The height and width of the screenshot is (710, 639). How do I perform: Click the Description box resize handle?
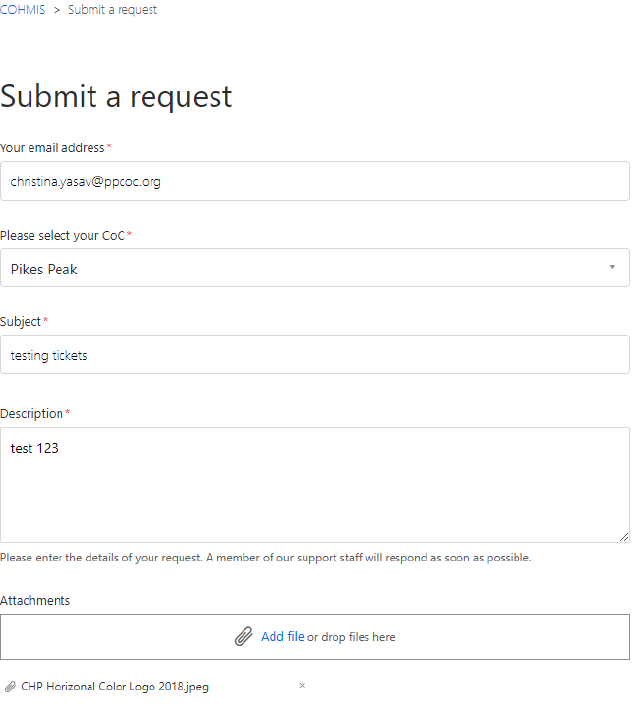point(623,537)
